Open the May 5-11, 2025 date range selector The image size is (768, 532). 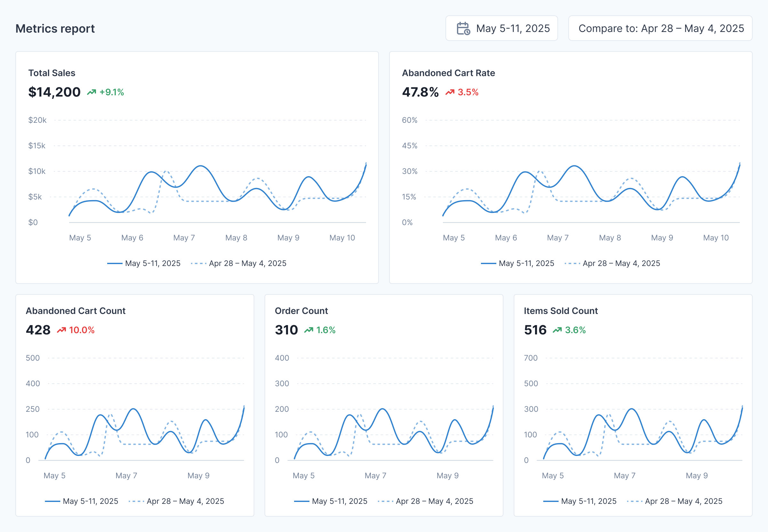click(502, 28)
